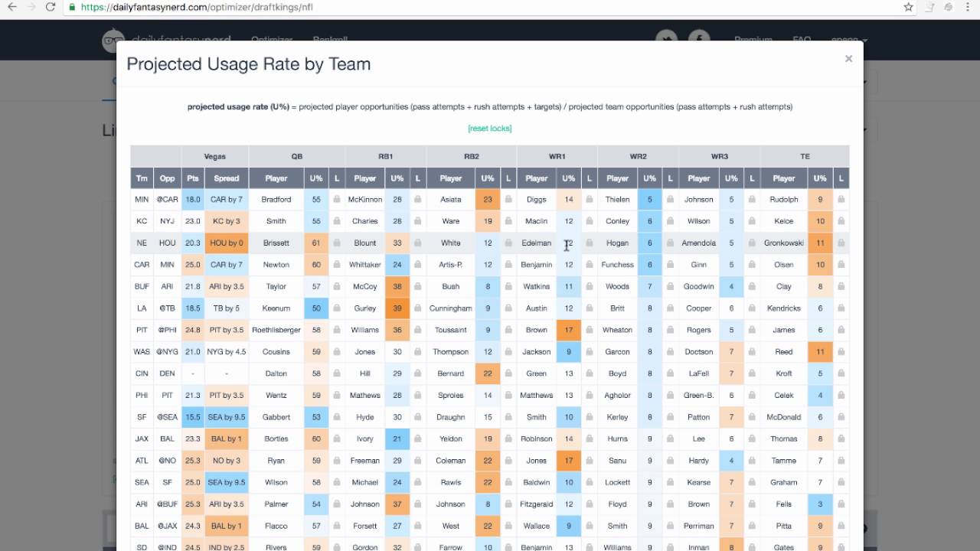The image size is (980, 551).
Task: Click lock icon for Hyde SF RB1
Action: (x=418, y=418)
